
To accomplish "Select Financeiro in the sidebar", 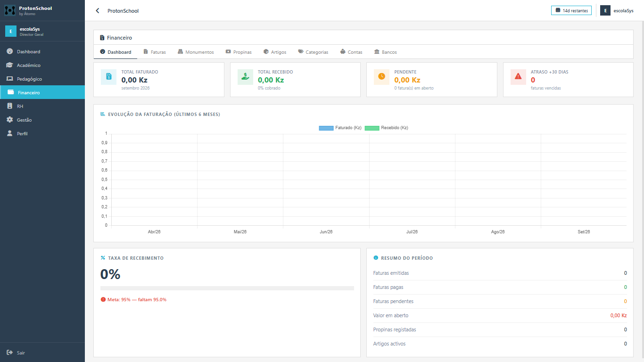I will pyautogui.click(x=42, y=92).
